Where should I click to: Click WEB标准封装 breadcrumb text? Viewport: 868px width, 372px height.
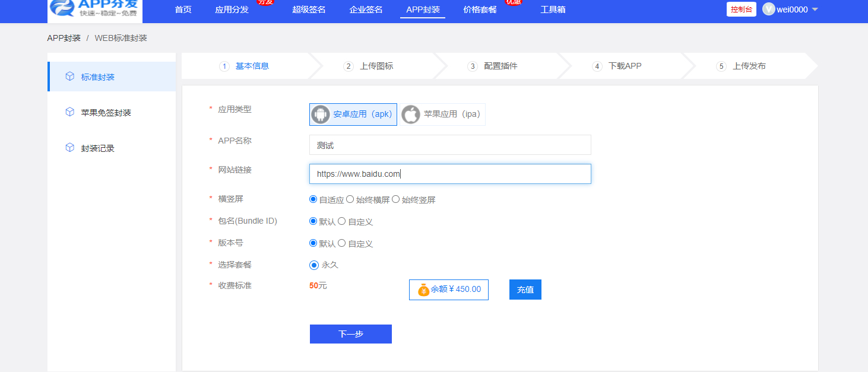point(121,38)
